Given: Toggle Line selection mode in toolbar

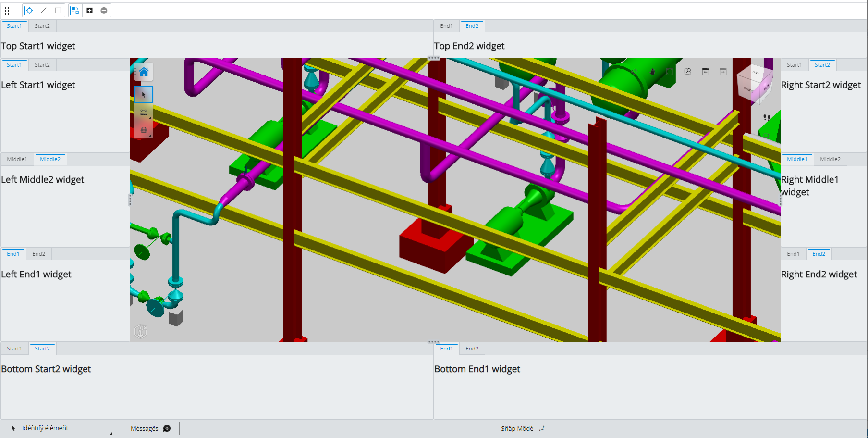Looking at the screenshot, I should (44, 11).
